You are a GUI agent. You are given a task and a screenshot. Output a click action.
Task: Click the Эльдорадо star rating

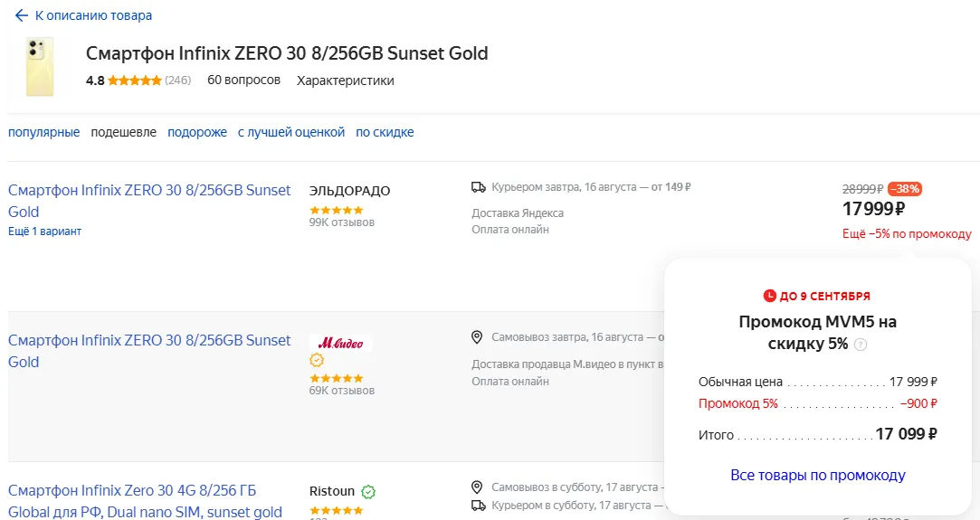[x=336, y=210]
